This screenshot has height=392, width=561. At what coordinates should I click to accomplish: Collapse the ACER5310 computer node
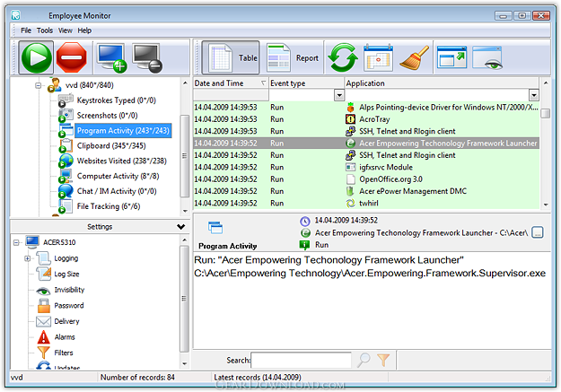[16, 243]
